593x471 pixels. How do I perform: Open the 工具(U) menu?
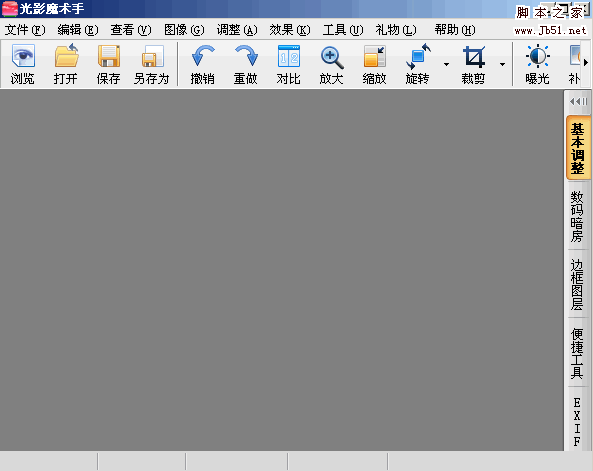343,30
